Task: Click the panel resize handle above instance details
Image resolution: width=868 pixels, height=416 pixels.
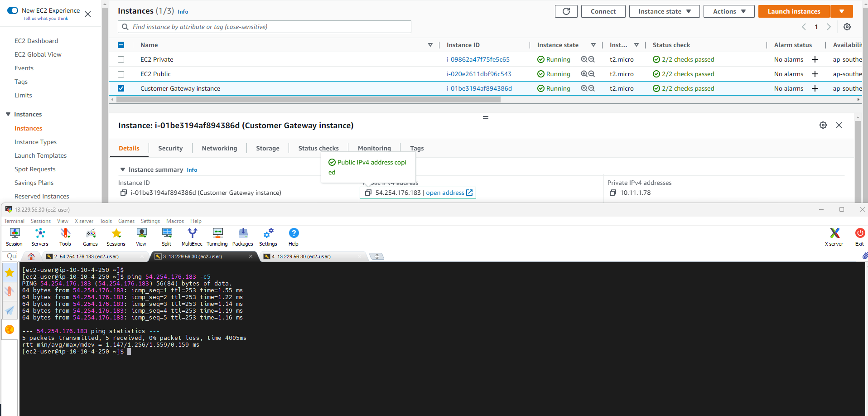Action: coord(485,117)
